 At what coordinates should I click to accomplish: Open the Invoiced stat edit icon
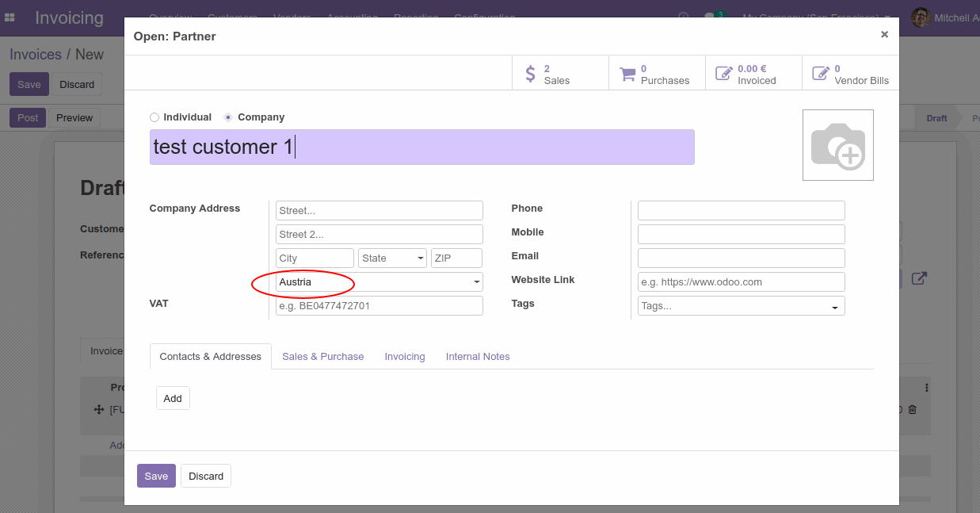click(x=724, y=74)
